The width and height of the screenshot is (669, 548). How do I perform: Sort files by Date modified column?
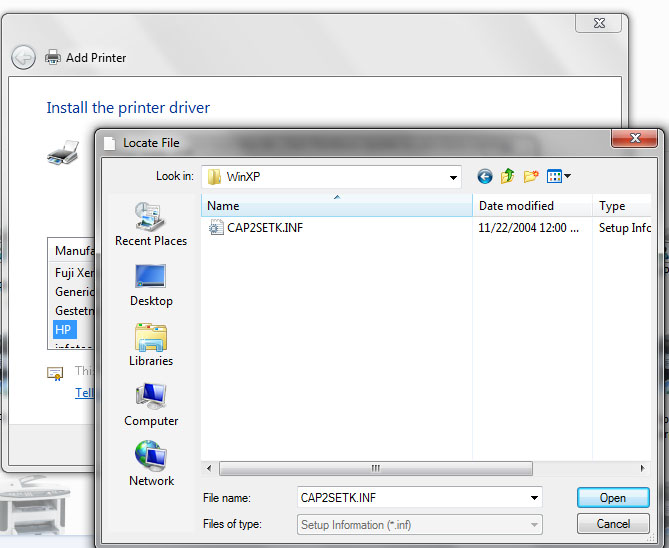tap(532, 206)
